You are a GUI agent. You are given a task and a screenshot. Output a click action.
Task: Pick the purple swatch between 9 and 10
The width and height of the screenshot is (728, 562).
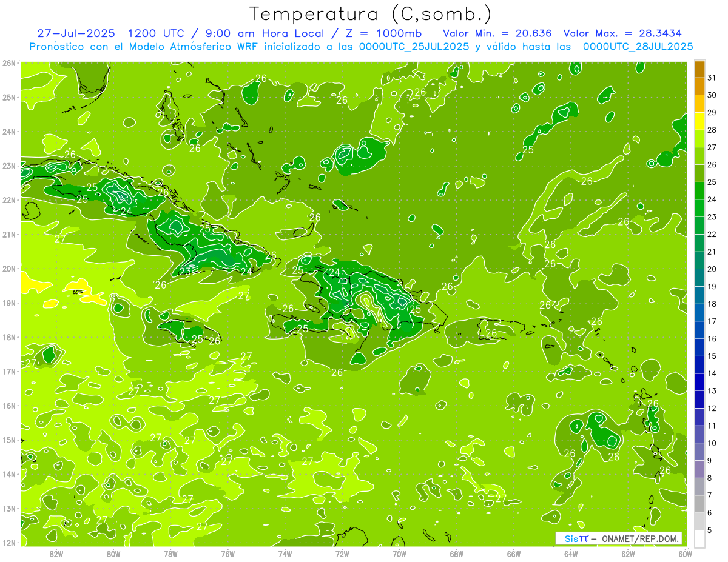point(699,452)
